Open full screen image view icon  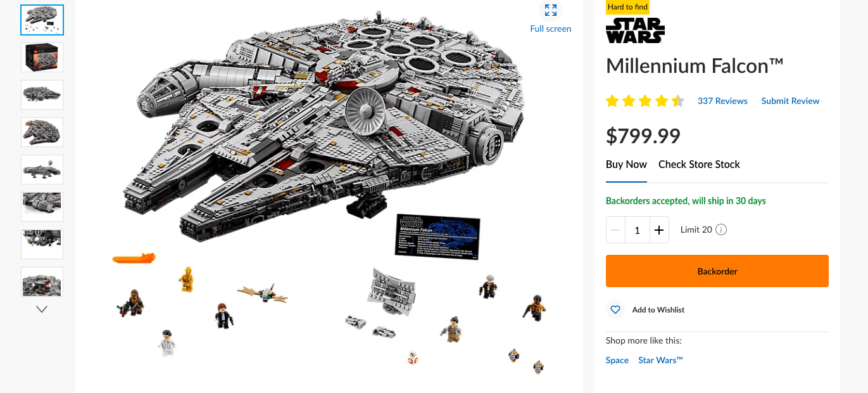[x=551, y=10]
